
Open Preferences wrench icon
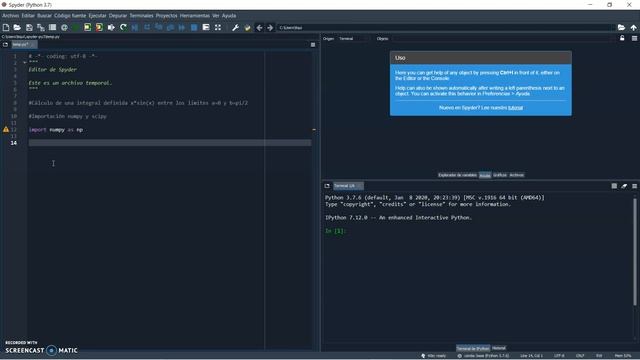[x=235, y=27]
